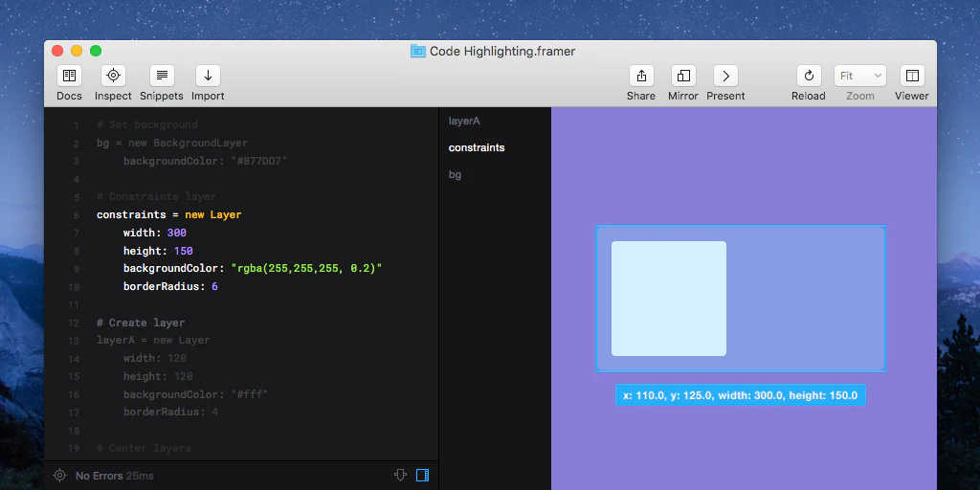
Task: Start Present mode
Action: [x=725, y=77]
